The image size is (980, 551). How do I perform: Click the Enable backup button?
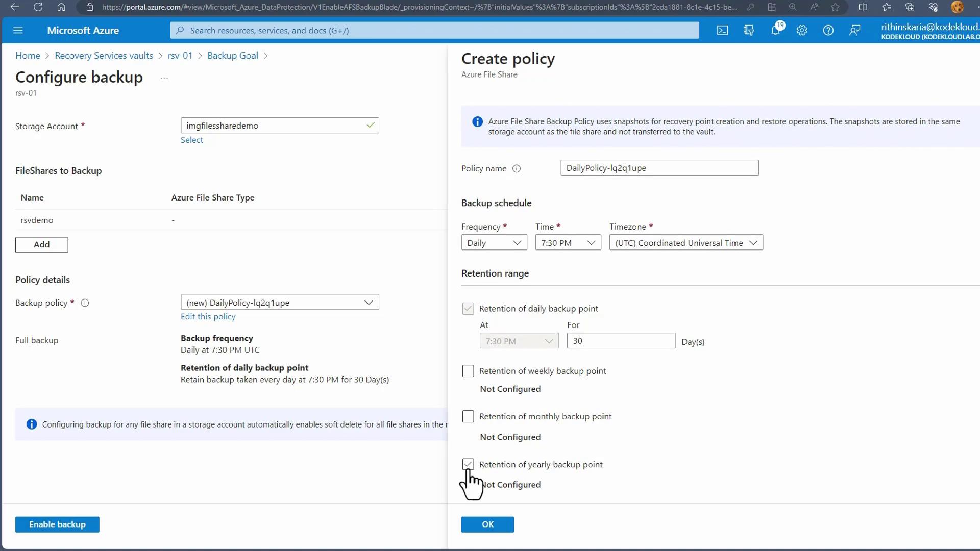pos(57,524)
